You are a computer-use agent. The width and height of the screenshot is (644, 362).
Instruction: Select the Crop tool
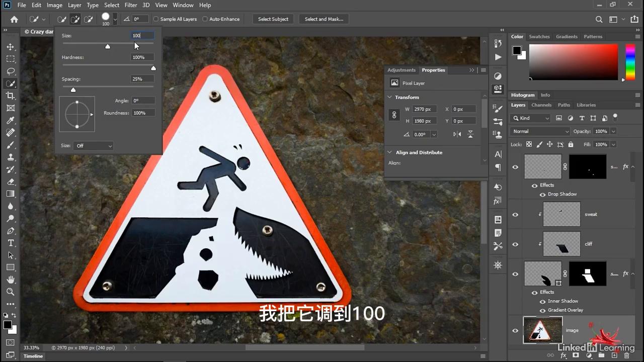pyautogui.click(x=11, y=96)
